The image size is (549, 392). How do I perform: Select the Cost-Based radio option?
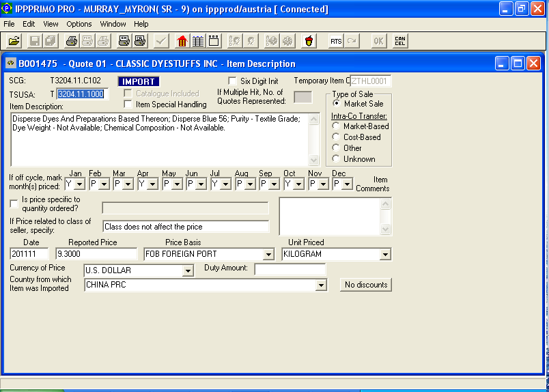click(x=336, y=137)
